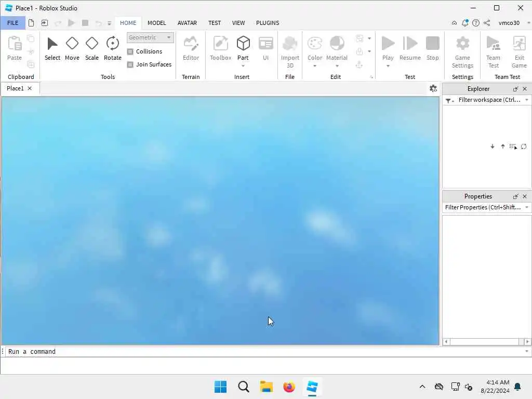Undock the Properties panel

pos(515,196)
